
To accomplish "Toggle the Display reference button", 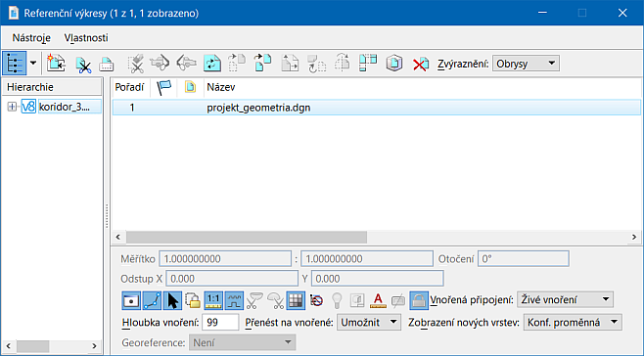I will tap(131, 300).
